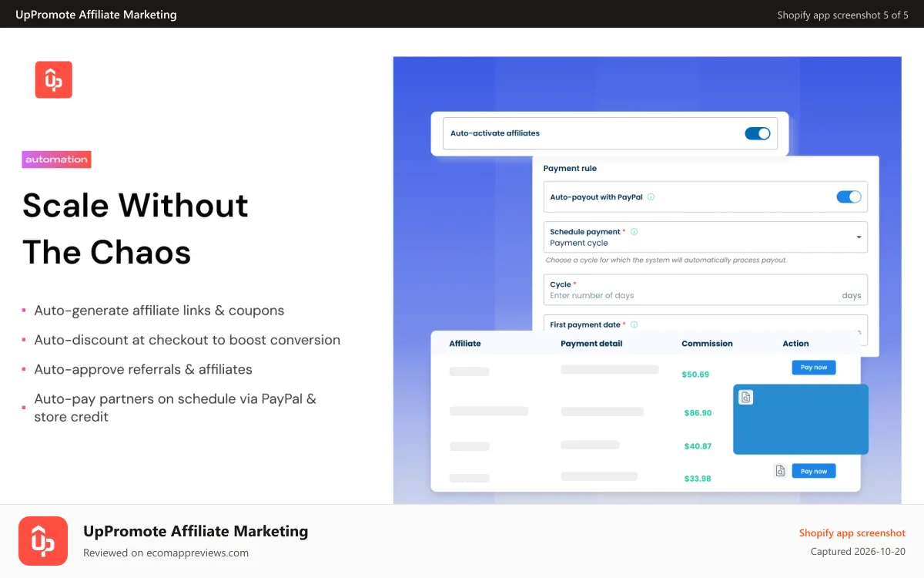Click the Captured 2026-10-20 date text
This screenshot has width=924, height=578.
point(858,552)
